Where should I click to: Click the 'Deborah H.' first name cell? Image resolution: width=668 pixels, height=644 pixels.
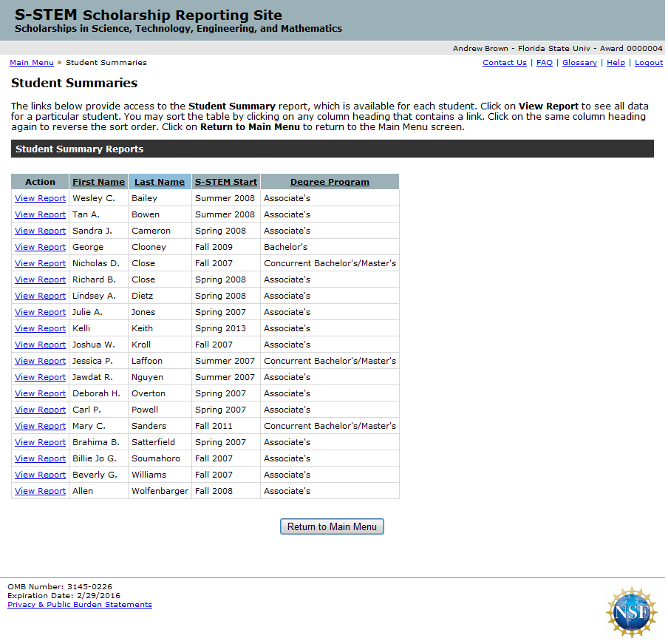[98, 393]
